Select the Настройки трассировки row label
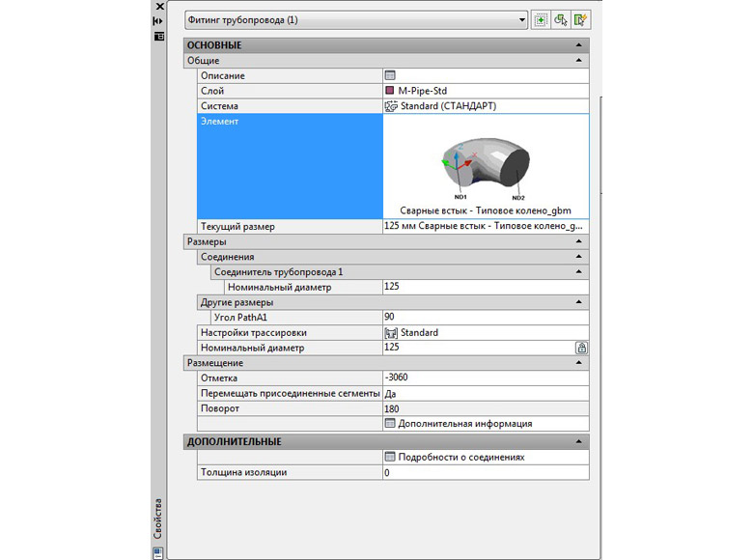753x560 pixels. [x=290, y=333]
